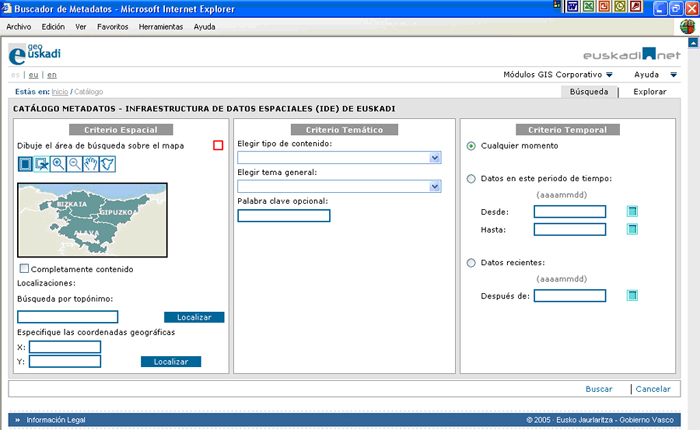Open Elegir tipo de contenido dropdown

pyautogui.click(x=434, y=158)
